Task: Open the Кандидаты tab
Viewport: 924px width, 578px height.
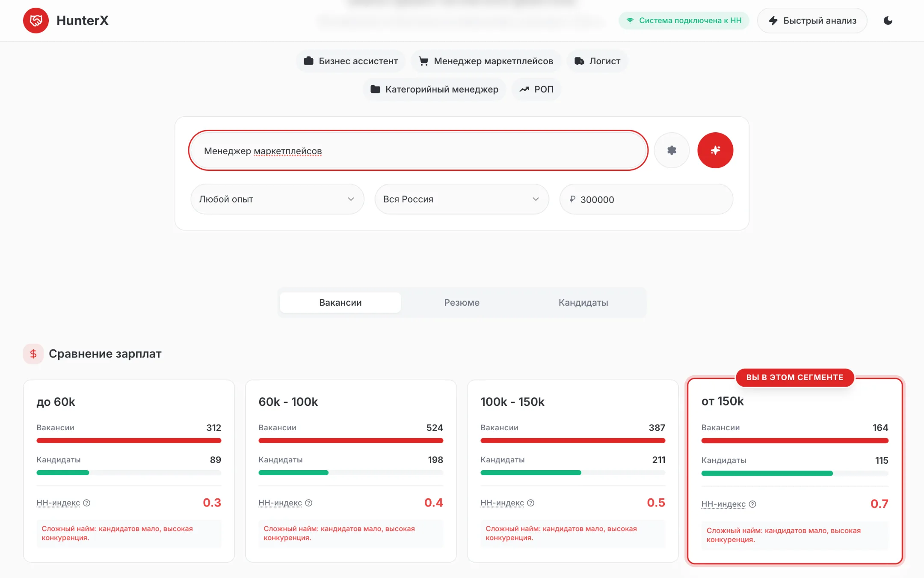Action: pyautogui.click(x=583, y=303)
